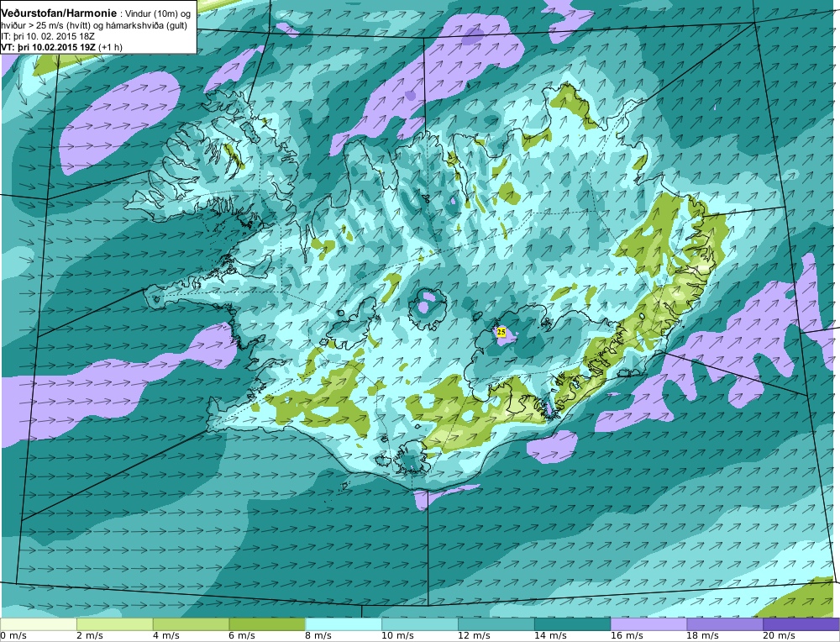Pick the legend swatch between 0 and 2 m/s
This screenshot has height=642, width=840.
click(x=39, y=624)
